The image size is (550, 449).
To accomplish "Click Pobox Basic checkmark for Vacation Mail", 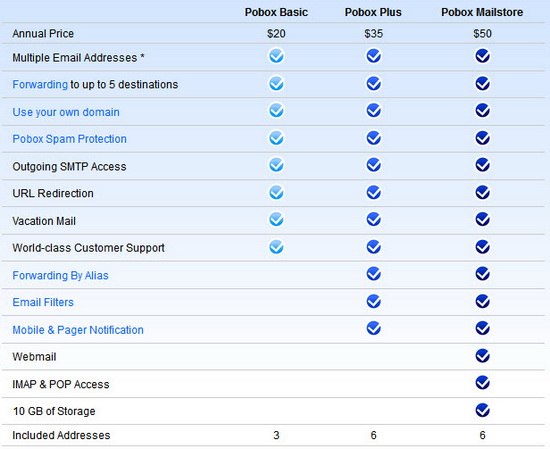I will (x=276, y=220).
